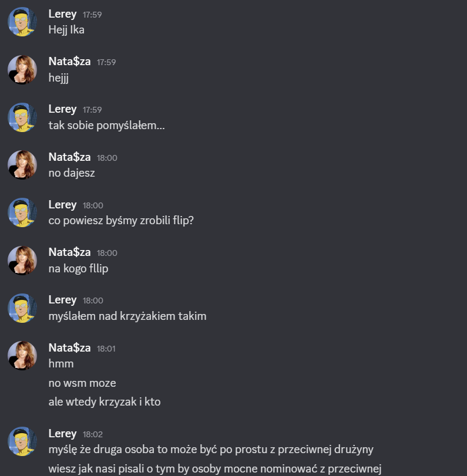Click Nata$za's avatar beside 'hejjj'
467x476 pixels.
tap(22, 69)
